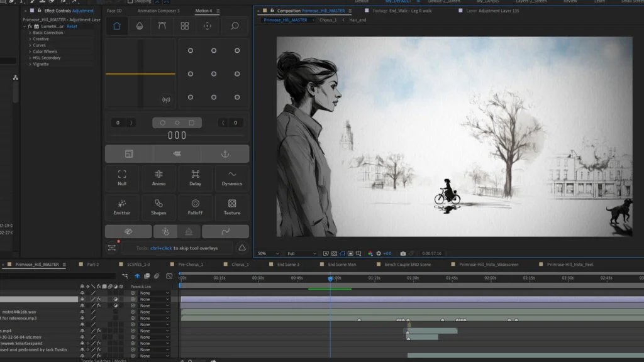Click the pointer hand button in Motion 4
644x362 pixels.
165,232
